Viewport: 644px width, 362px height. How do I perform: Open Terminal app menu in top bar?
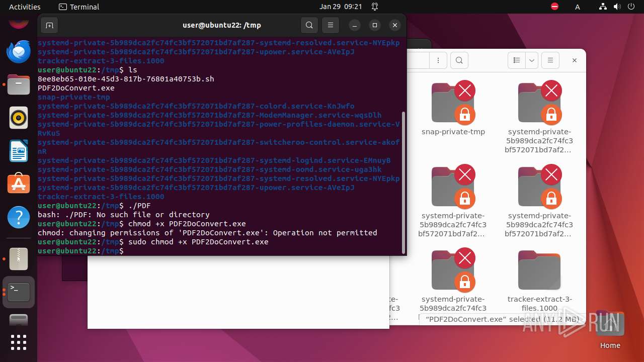pyautogui.click(x=79, y=7)
